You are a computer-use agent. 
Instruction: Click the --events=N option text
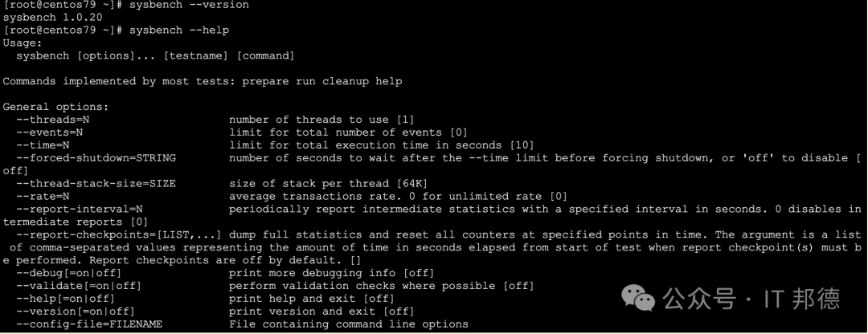pos(49,132)
